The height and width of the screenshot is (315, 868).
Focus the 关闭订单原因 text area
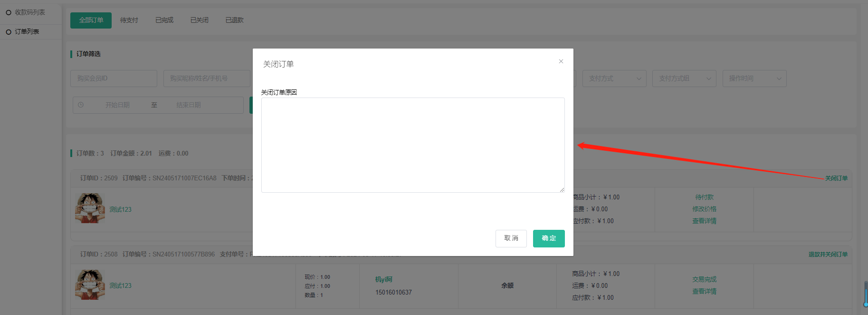click(x=412, y=145)
